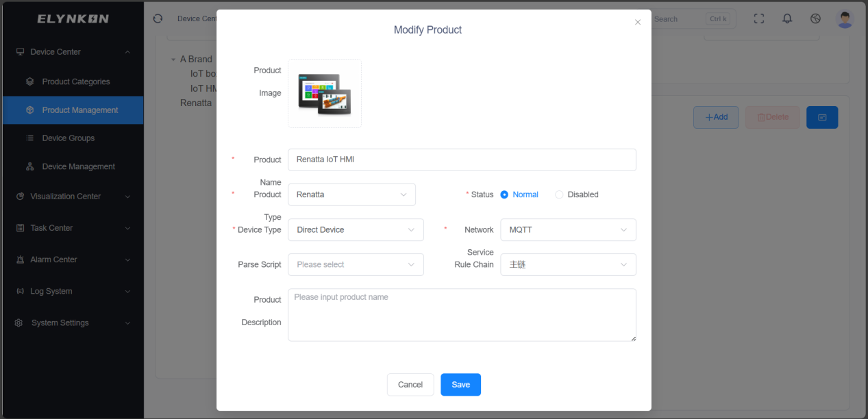This screenshot has height=419, width=868.
Task: Click the Visualization Center pie chart icon
Action: coord(20,196)
